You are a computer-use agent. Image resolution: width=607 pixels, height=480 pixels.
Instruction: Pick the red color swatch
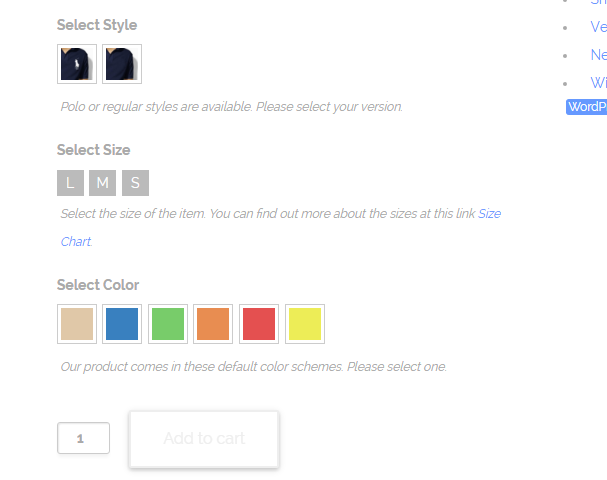(259, 324)
